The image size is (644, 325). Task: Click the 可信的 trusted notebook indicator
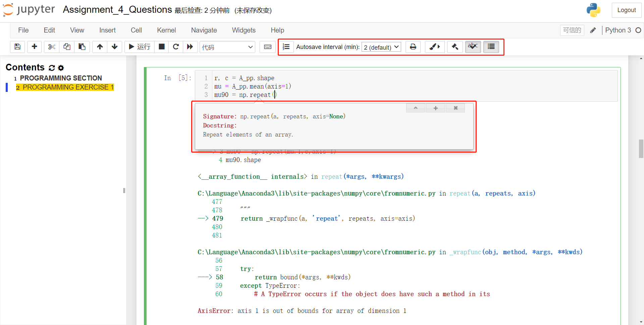coord(572,30)
